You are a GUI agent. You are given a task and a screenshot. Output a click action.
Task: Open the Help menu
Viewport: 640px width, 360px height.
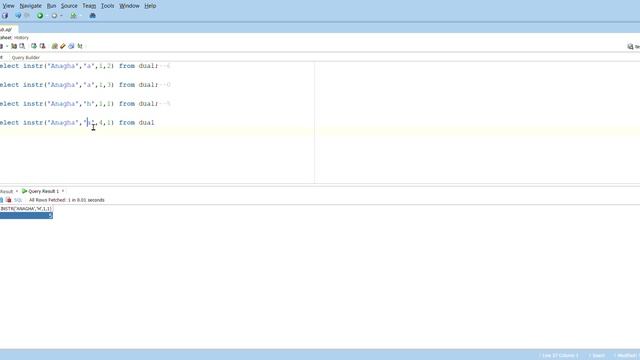150,6
